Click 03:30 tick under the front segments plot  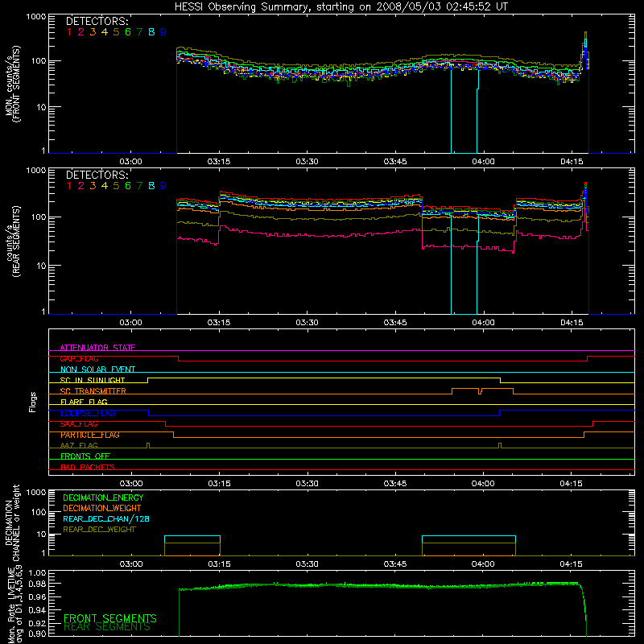coord(307,162)
